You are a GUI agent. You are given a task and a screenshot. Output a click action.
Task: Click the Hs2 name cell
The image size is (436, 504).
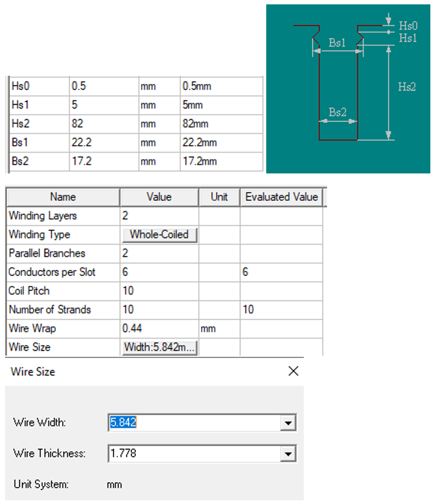(39, 124)
